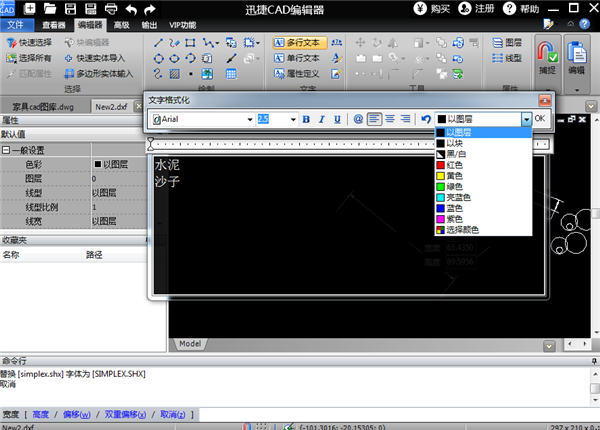Open file using the folder icon
Viewport: 600px width, 430px height.
tap(50, 8)
